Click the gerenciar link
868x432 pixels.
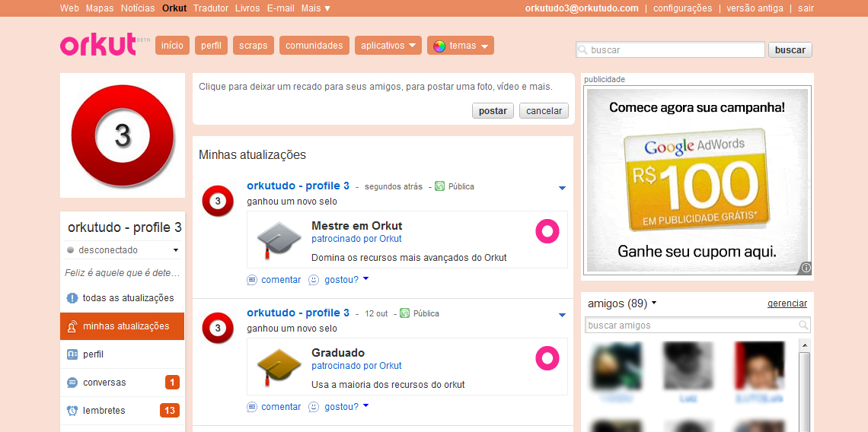(787, 303)
